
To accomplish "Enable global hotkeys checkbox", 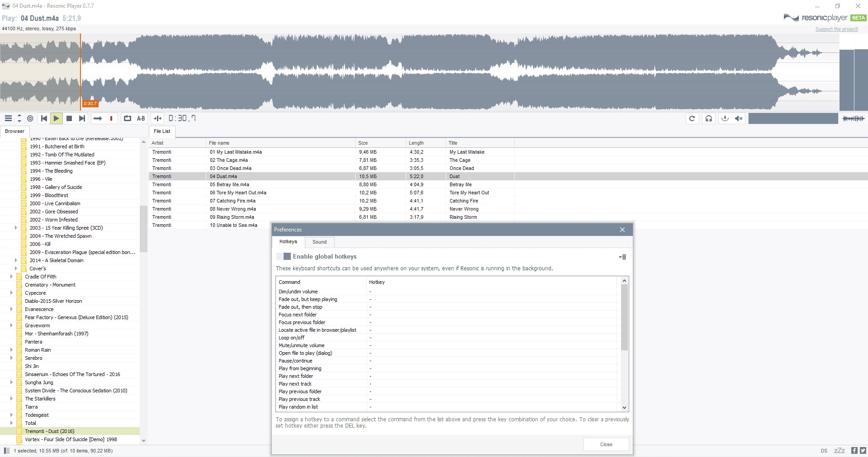I will (x=284, y=256).
